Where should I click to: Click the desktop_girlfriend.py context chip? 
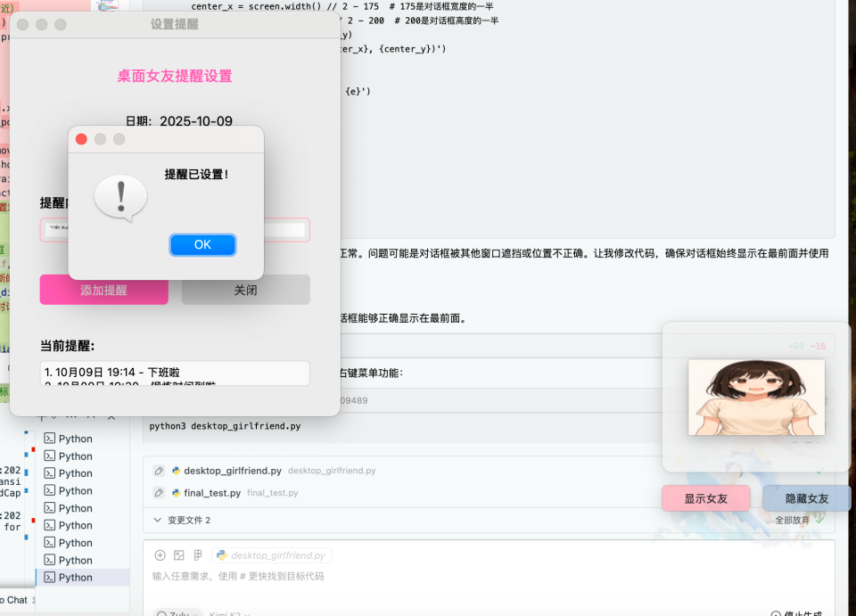[x=272, y=554]
